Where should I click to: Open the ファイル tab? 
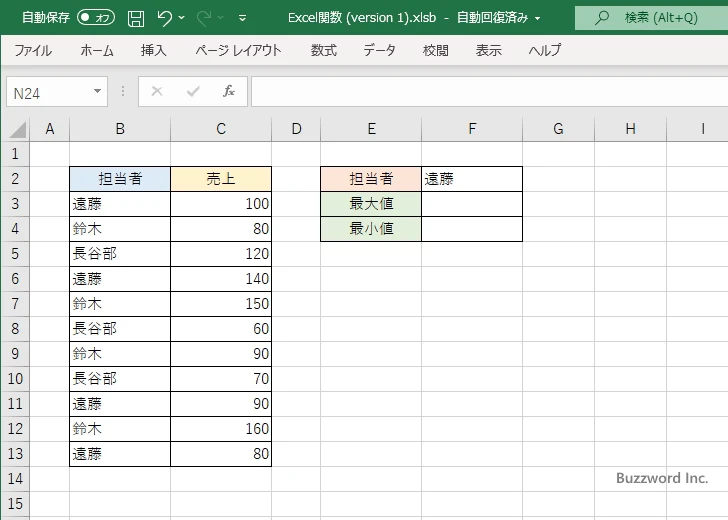pyautogui.click(x=32, y=50)
